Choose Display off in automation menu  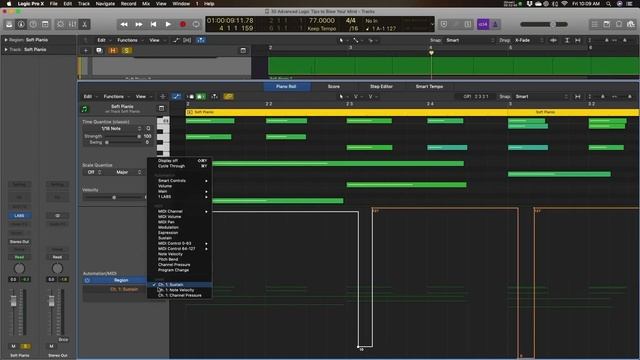(180, 161)
